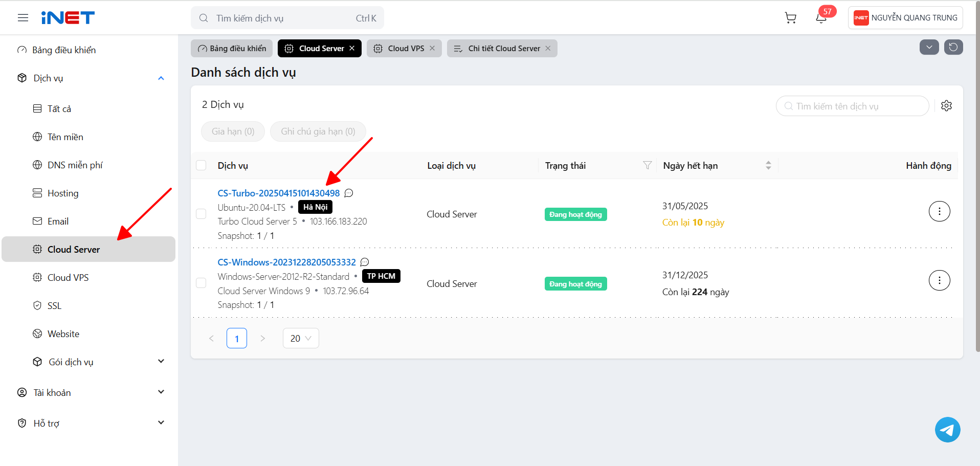The height and width of the screenshot is (466, 980).
Task: Click the refresh tabs icon
Action: pyautogui.click(x=953, y=47)
